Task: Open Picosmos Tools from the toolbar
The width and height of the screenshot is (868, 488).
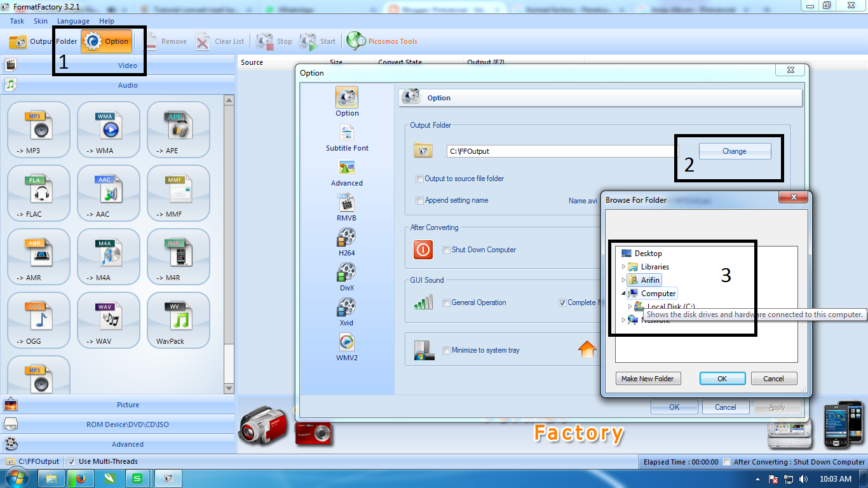Action: click(x=382, y=41)
